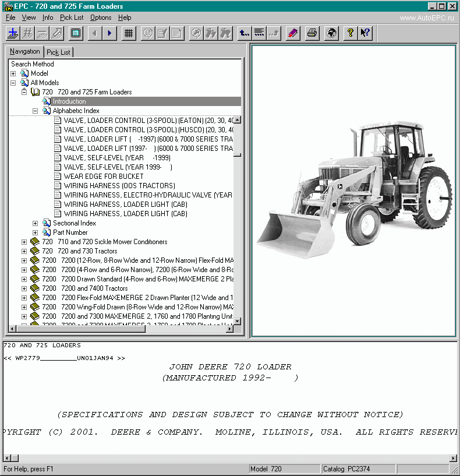Screen dimensions: 460x476
Task: Select the Introduction tree item
Action: pyautogui.click(x=69, y=101)
